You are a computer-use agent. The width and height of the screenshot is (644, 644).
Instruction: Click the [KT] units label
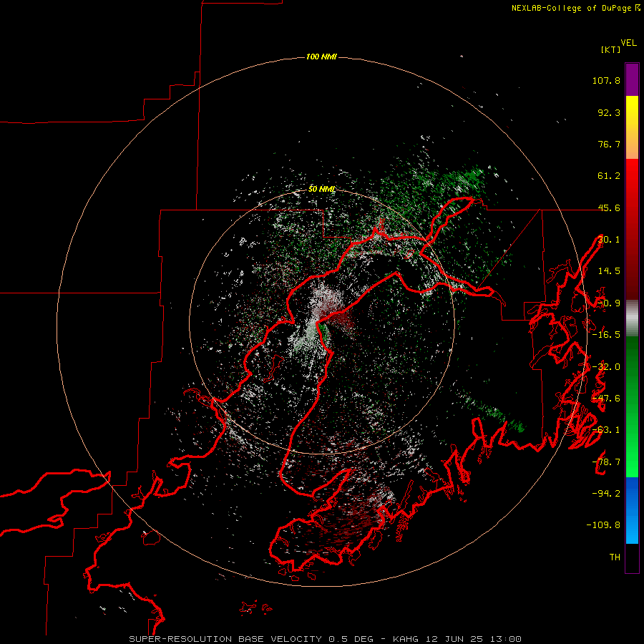coord(611,49)
